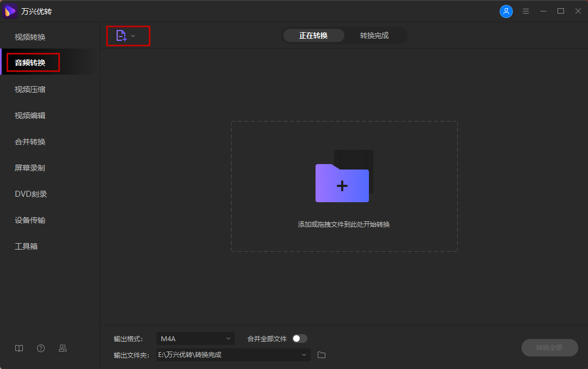The image size is (588, 369).
Task: Click the purple folder add icon in center
Action: tap(342, 184)
